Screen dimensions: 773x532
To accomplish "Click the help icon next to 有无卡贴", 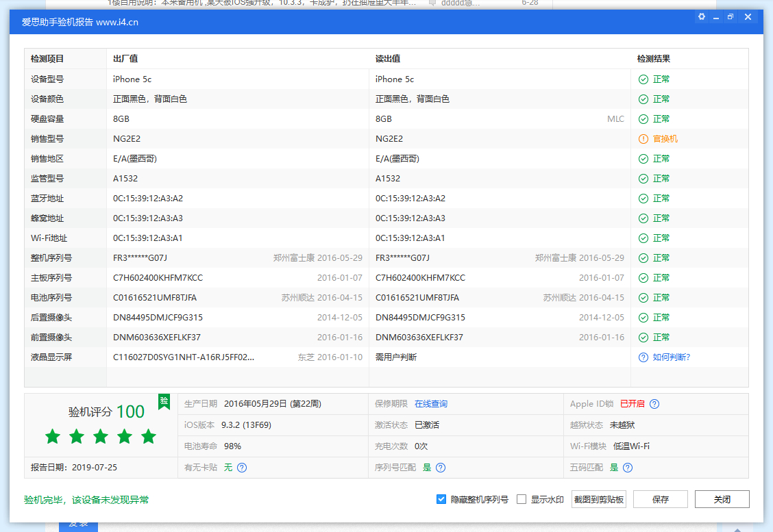I will 242,468.
